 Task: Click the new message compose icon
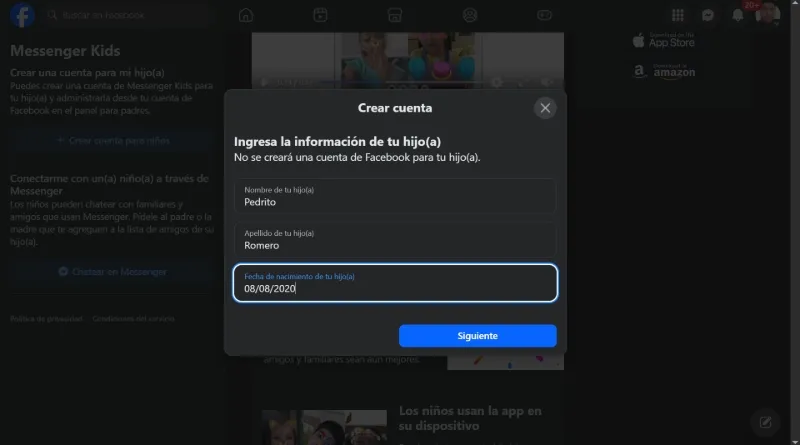click(x=765, y=422)
